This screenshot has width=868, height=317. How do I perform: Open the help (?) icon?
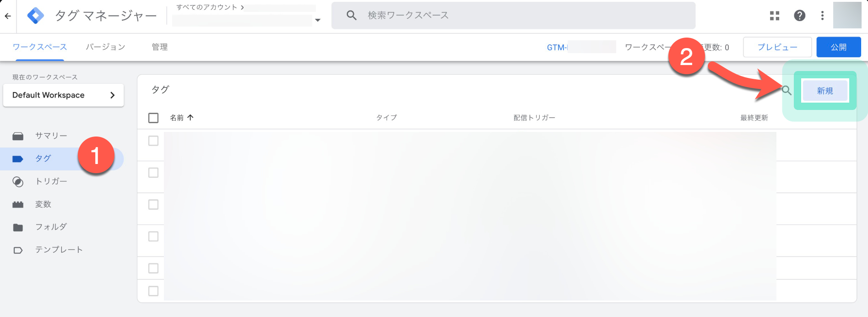[x=800, y=15]
